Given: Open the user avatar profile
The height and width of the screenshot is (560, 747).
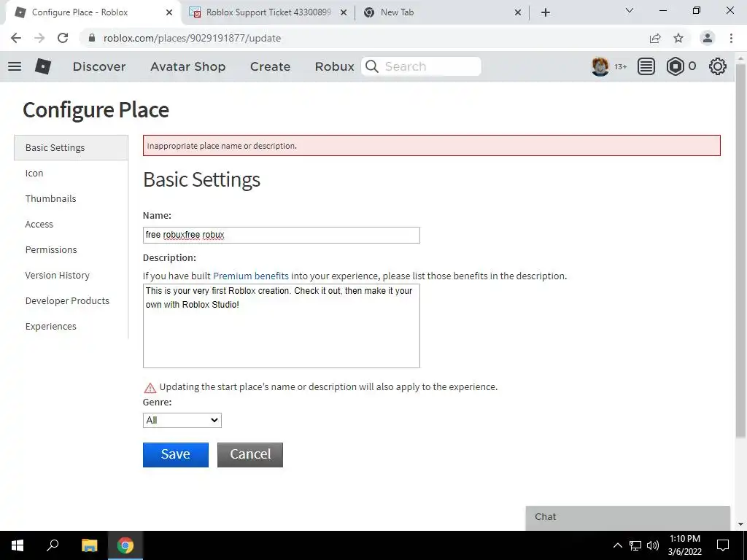Looking at the screenshot, I should tap(600, 66).
